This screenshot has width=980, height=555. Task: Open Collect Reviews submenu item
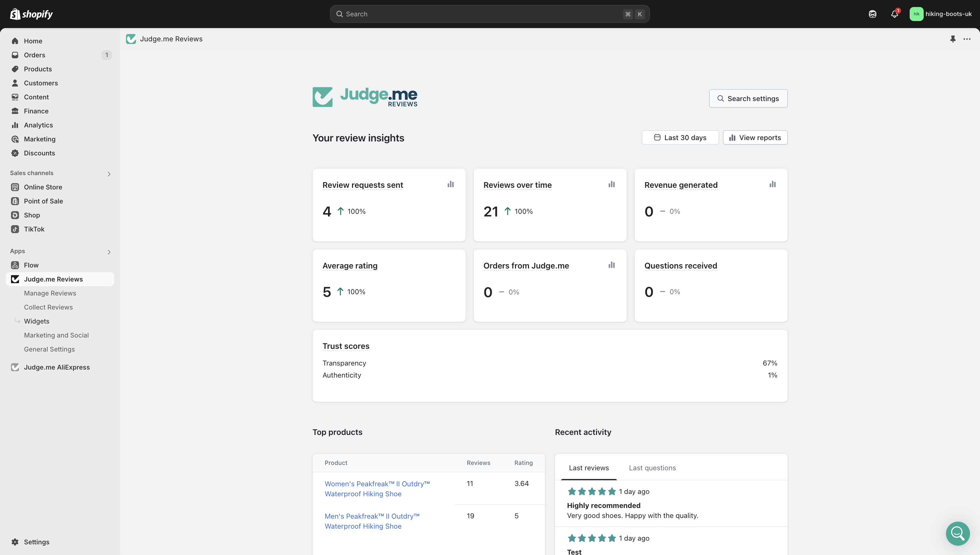click(x=48, y=307)
